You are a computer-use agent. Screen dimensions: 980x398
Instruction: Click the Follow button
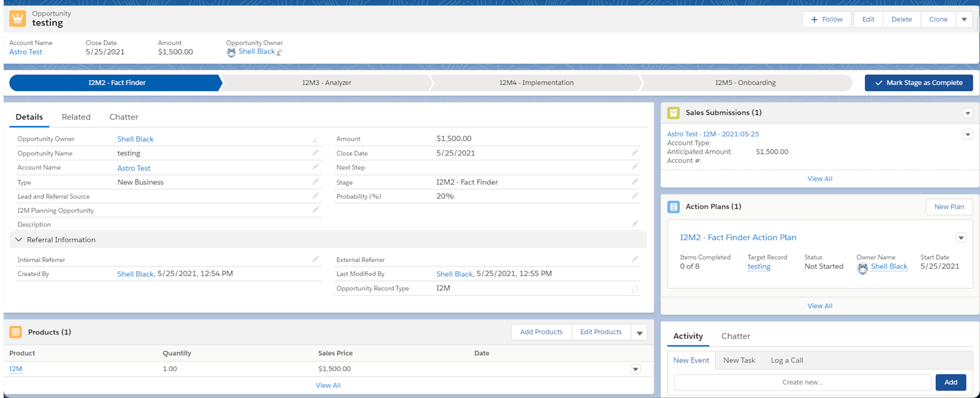click(x=826, y=20)
